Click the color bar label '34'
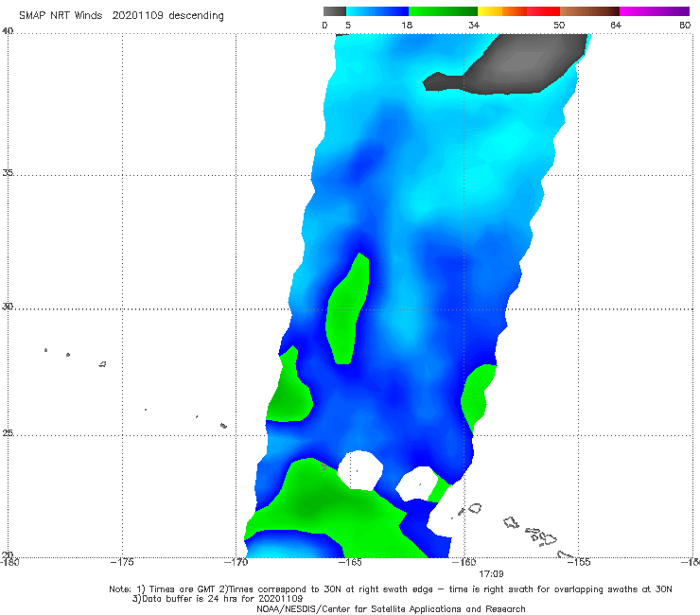The width and height of the screenshot is (700, 615). tap(474, 25)
